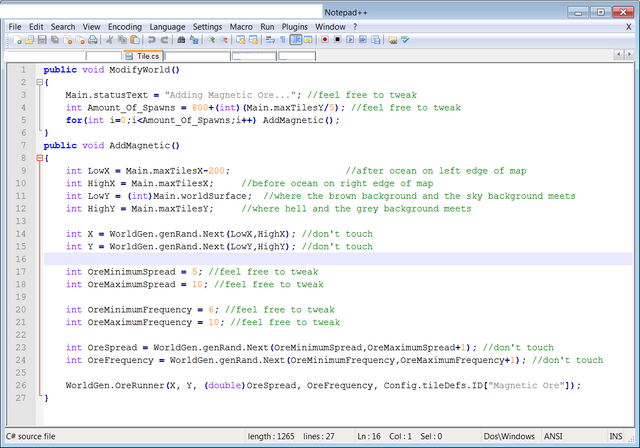The image size is (640, 448).
Task: Open the ? help menu
Action: pos(355,27)
